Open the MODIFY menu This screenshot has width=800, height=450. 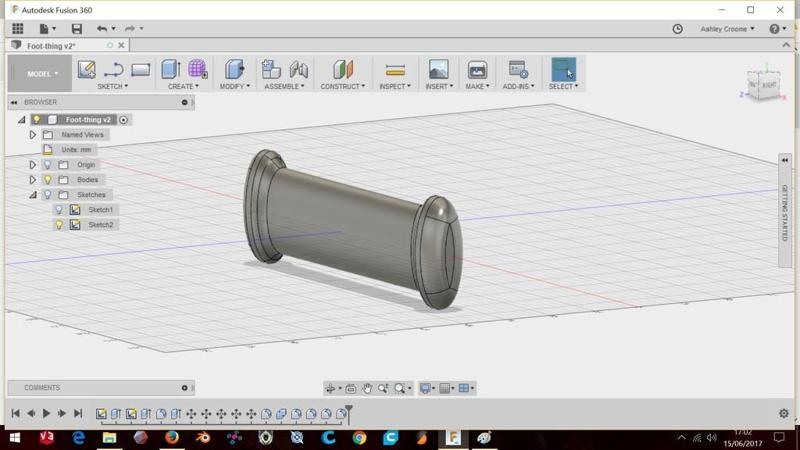click(235, 87)
